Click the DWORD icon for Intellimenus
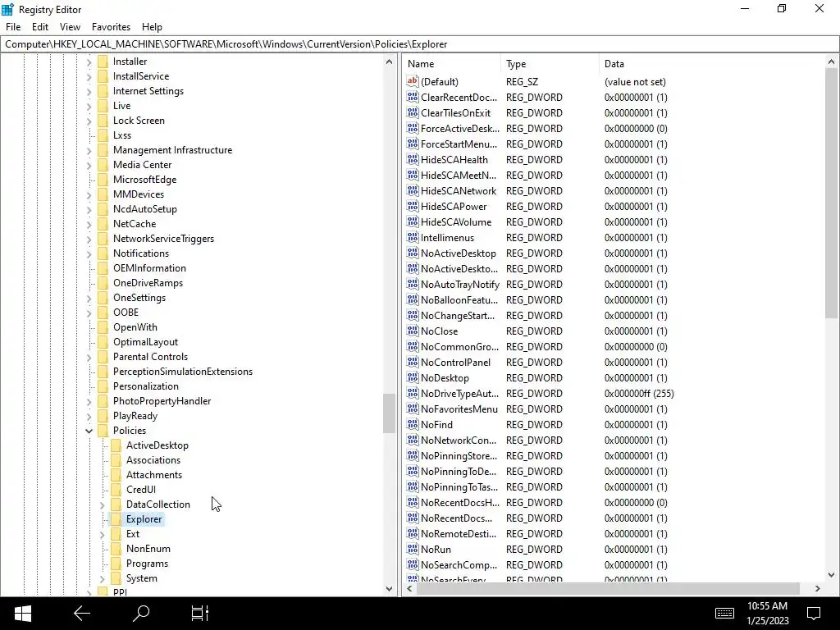Viewport: 840px width, 630px height. click(x=413, y=237)
